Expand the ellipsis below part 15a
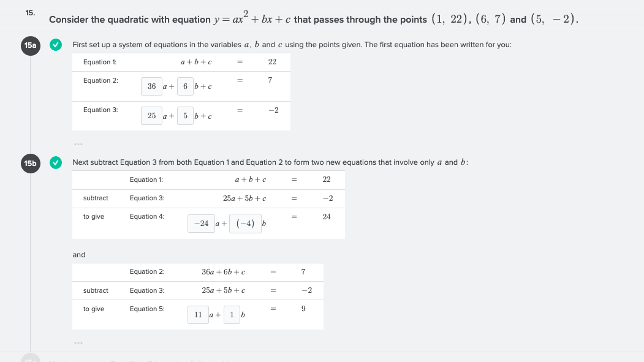The height and width of the screenshot is (362, 644). point(78,143)
